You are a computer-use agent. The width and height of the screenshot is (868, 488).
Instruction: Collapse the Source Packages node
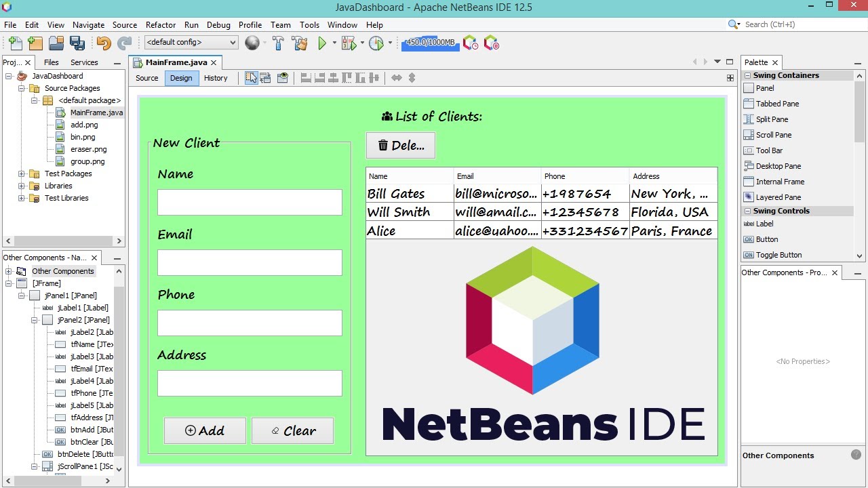[x=21, y=88]
